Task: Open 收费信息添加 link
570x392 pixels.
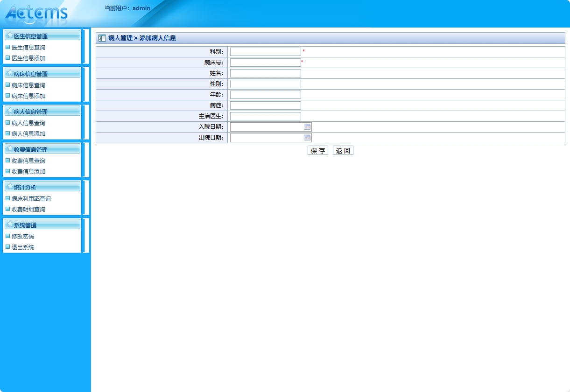Action: pyautogui.click(x=28, y=172)
